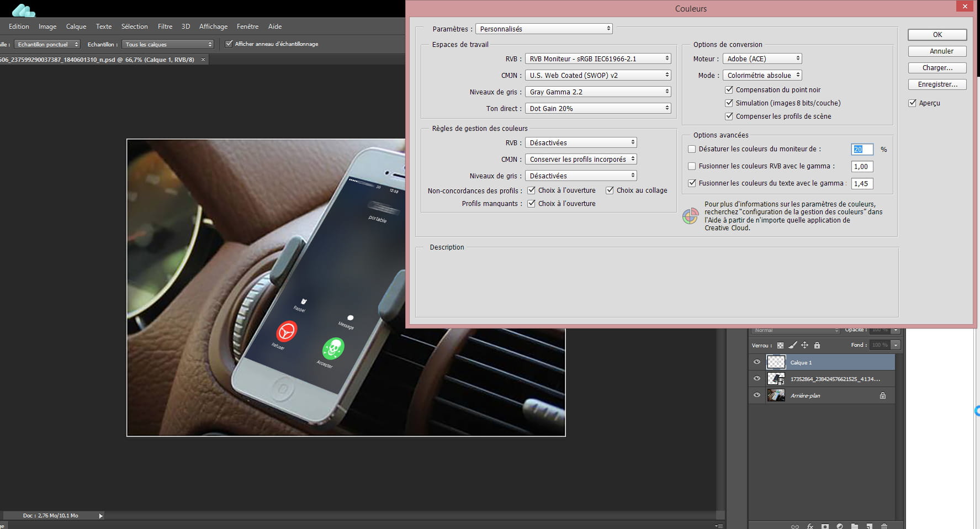The height and width of the screenshot is (529, 980).
Task: Toggle Aperçu preview checkbox
Action: [912, 103]
